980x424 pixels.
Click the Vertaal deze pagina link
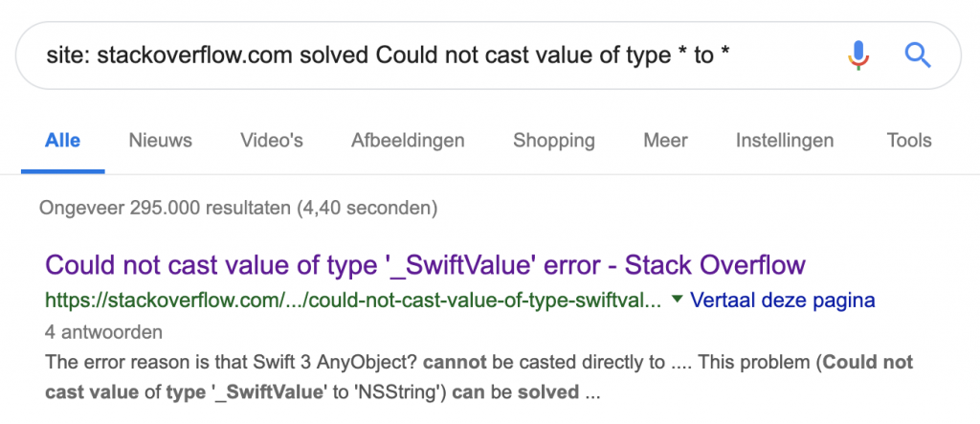(782, 301)
